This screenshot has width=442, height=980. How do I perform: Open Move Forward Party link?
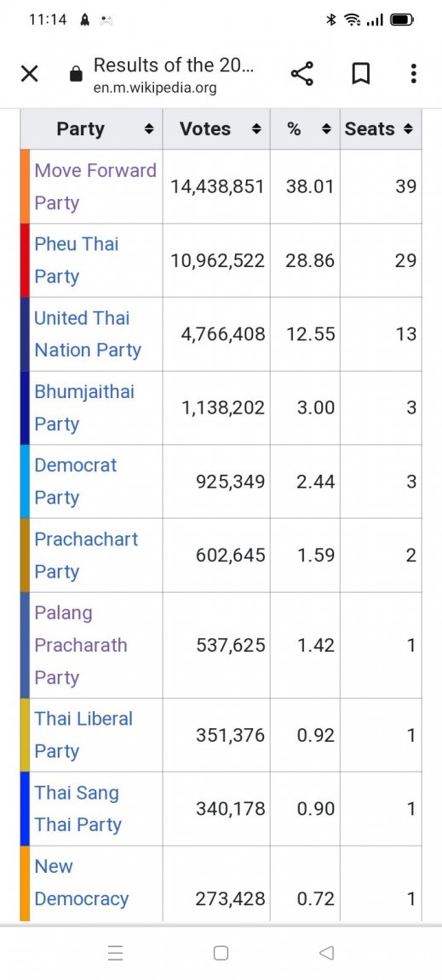coord(95,186)
